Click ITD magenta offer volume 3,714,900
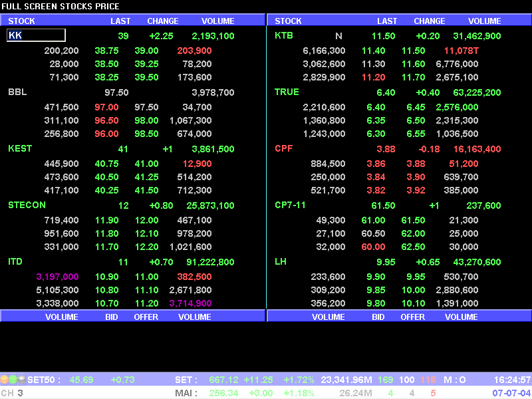The height and width of the screenshot is (399, 532). (x=190, y=304)
